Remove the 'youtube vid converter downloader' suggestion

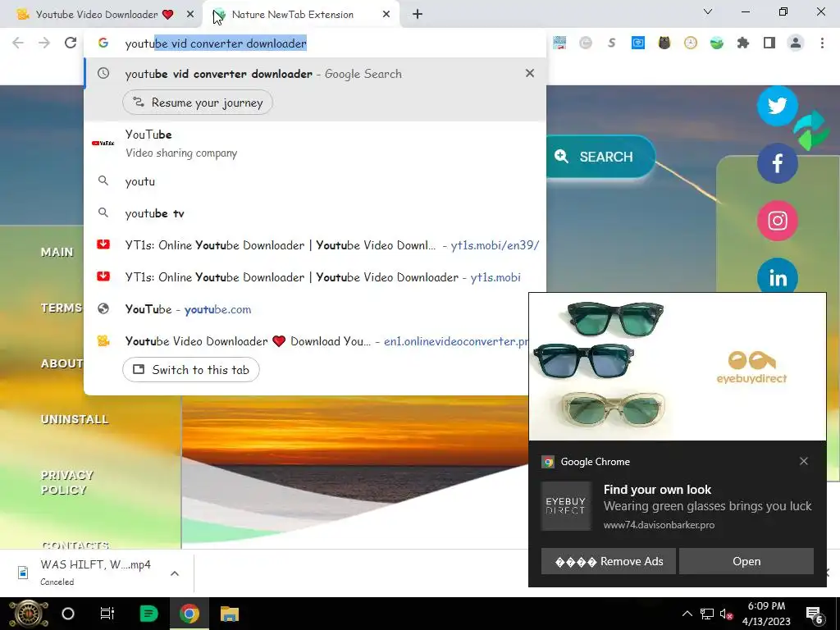(530, 73)
